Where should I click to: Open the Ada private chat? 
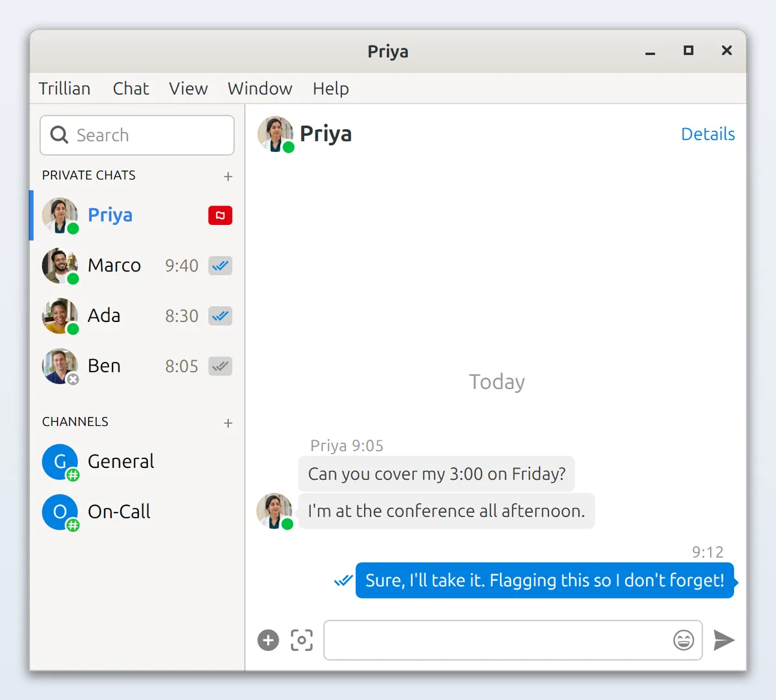point(137,316)
